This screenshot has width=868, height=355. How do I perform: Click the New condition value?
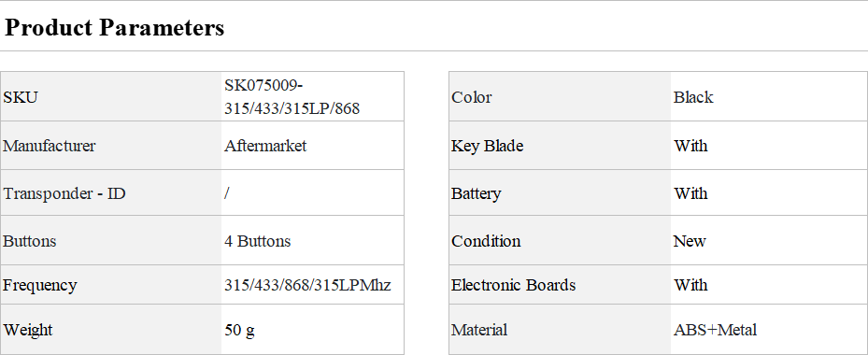click(x=690, y=241)
